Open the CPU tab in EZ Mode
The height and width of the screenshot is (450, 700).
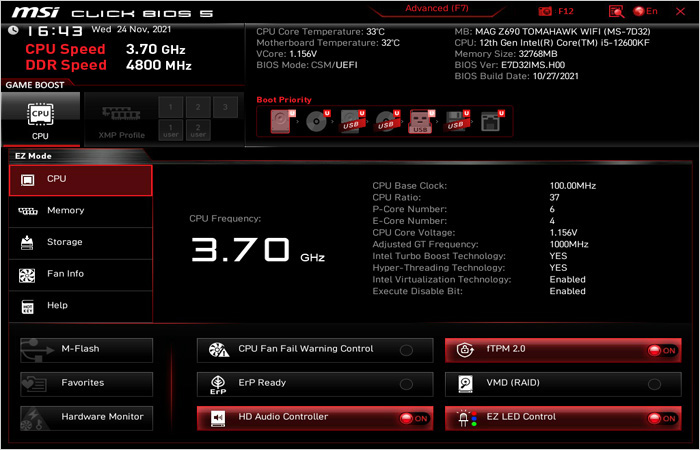80,180
